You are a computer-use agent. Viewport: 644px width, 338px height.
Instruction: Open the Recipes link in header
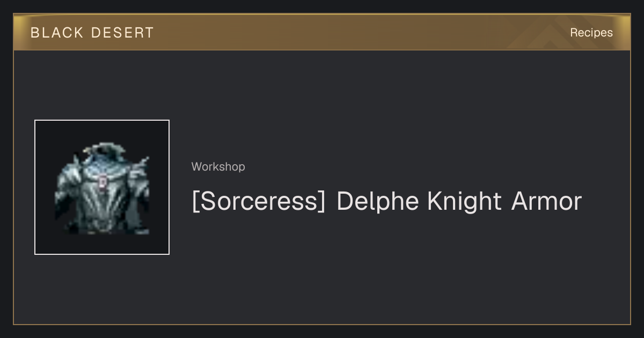[591, 33]
